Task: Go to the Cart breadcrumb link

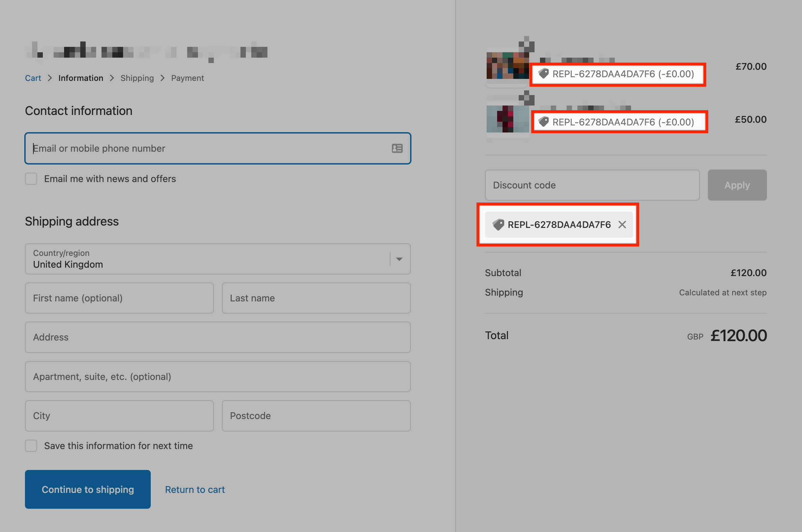Action: [x=33, y=78]
